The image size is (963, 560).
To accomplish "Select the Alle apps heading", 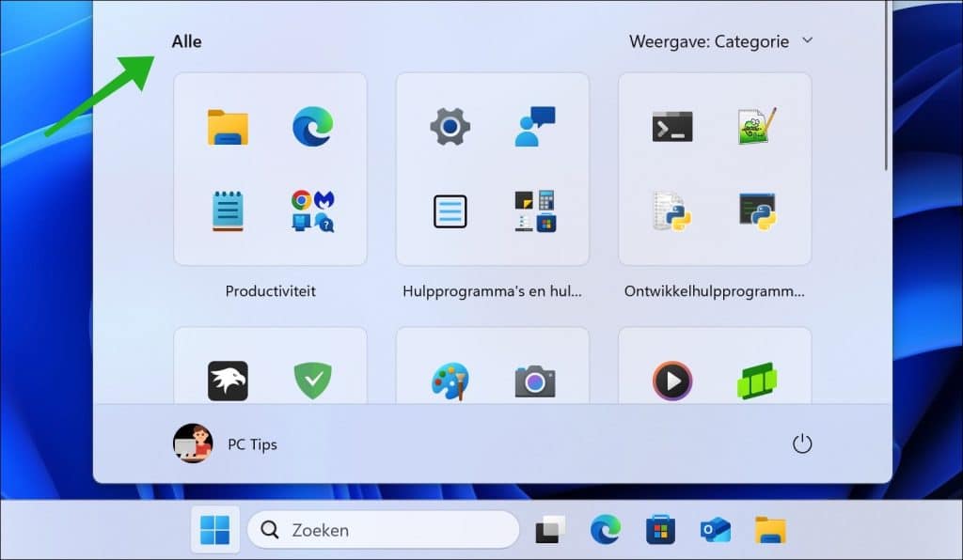I will [185, 41].
